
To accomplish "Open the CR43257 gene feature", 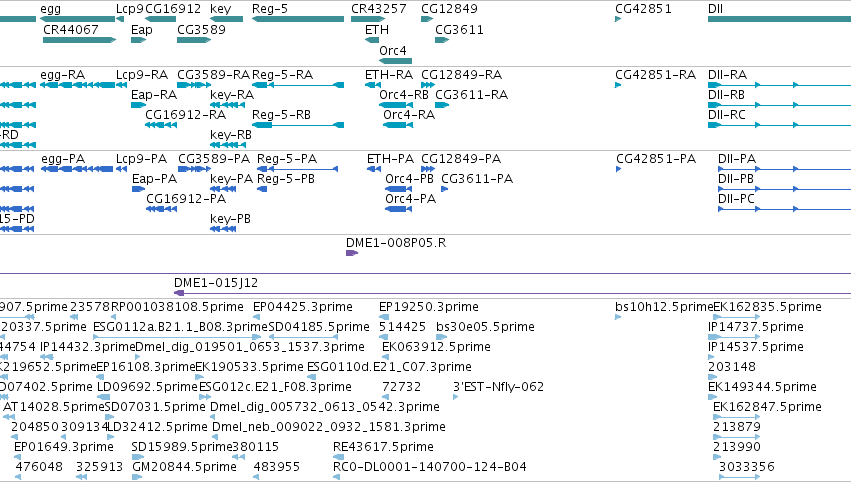I will (367, 19).
